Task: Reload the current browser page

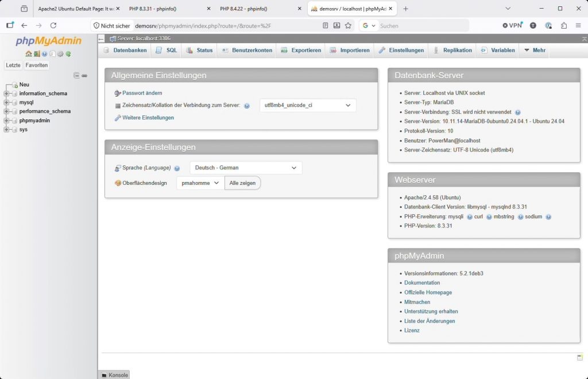Action: (53, 25)
